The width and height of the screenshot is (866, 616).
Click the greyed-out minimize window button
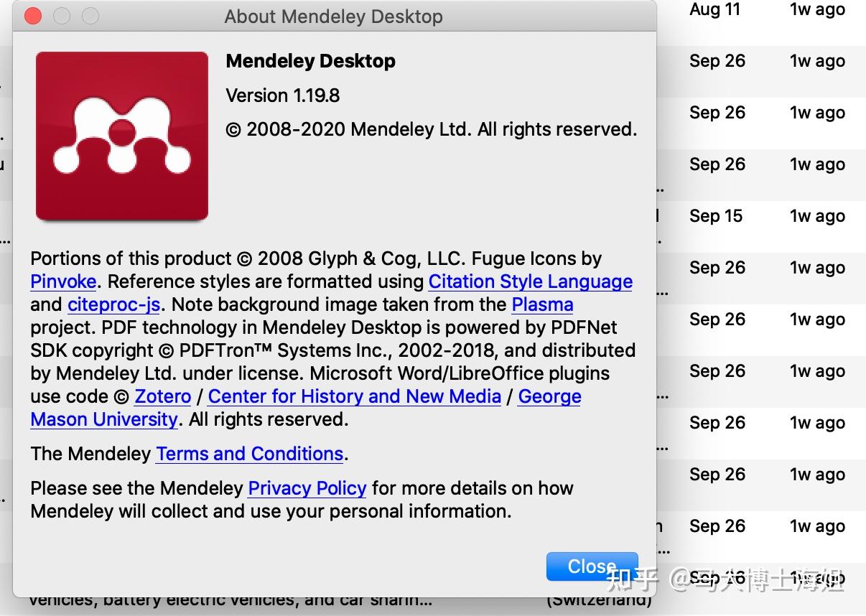pos(62,16)
